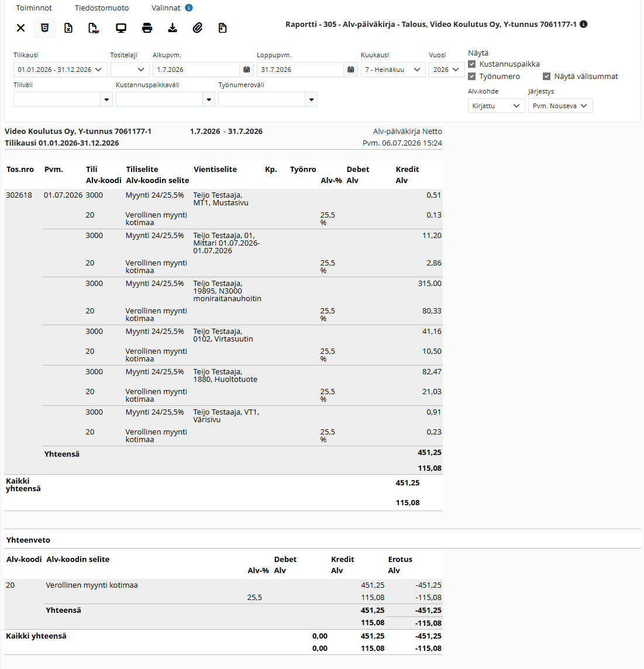Toggle the Työnumero checkbox
This screenshot has height=669, width=644.
tap(471, 77)
